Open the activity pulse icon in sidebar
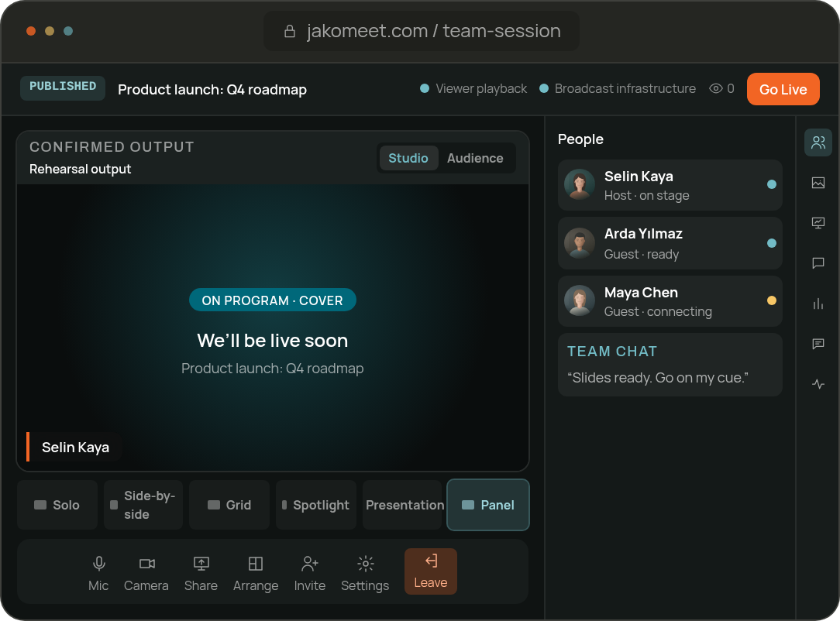The image size is (840, 621). pyautogui.click(x=818, y=384)
